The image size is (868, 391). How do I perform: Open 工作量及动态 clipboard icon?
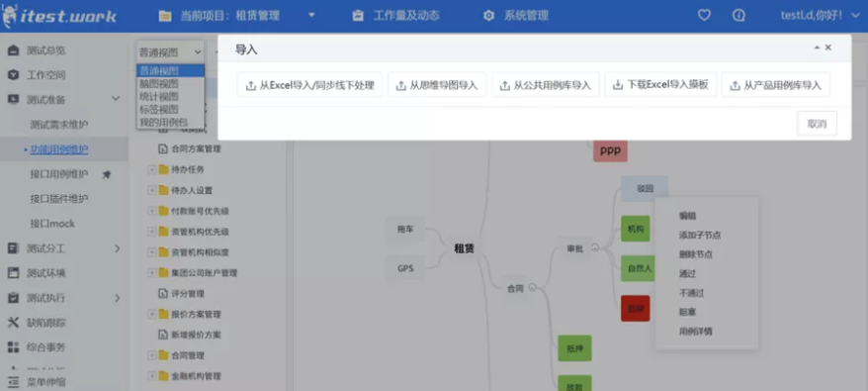coord(358,16)
